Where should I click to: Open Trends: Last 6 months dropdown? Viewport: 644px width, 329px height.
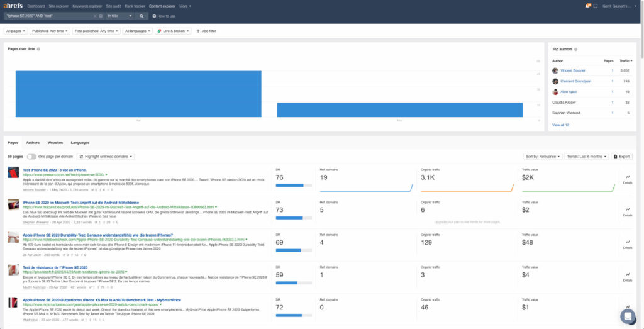coord(587,157)
